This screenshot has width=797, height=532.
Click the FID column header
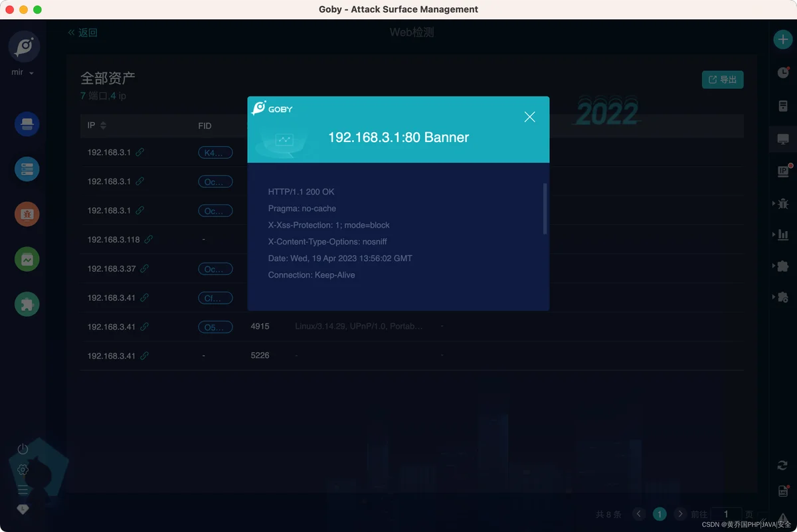205,126
